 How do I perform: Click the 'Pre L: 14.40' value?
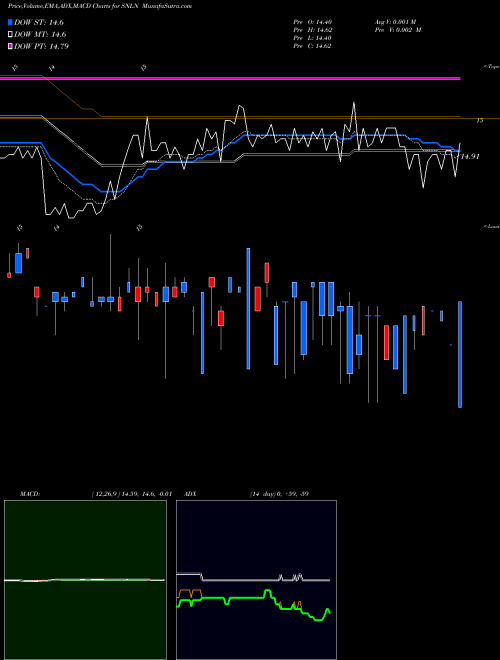click(313, 38)
